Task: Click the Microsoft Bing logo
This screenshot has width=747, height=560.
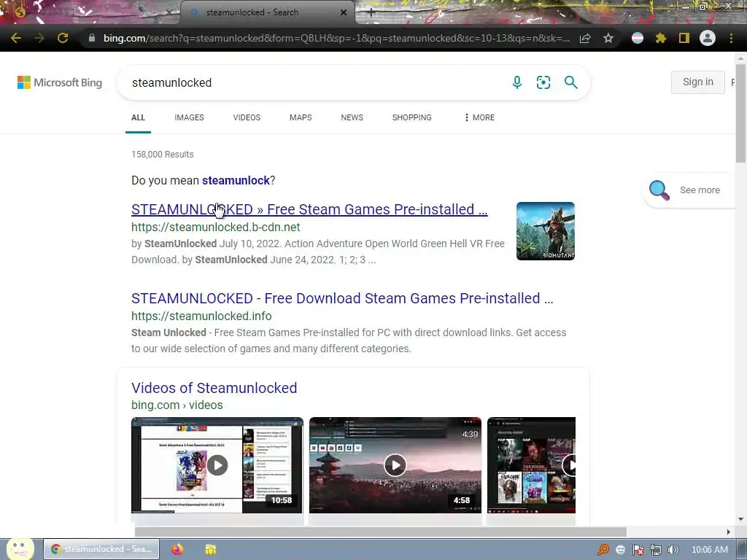Action: point(60,82)
